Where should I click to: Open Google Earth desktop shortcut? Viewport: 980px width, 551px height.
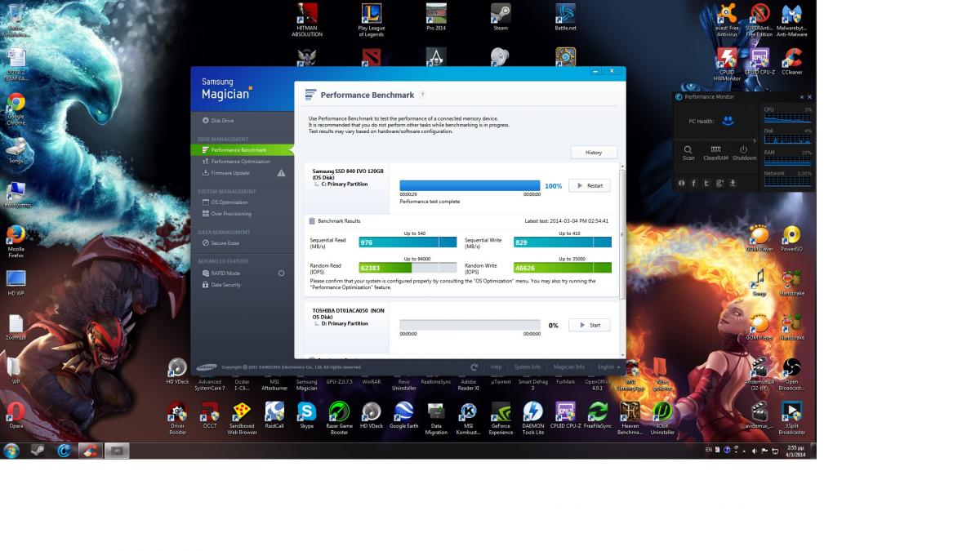[403, 414]
